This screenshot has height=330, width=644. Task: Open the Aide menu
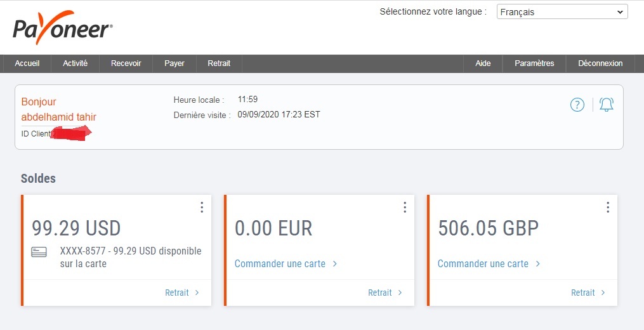coord(483,63)
